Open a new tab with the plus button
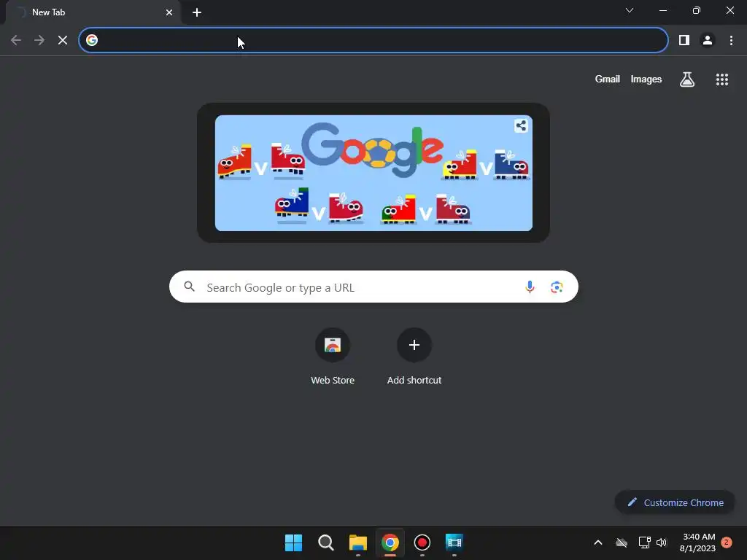This screenshot has height=560, width=747. point(197,12)
